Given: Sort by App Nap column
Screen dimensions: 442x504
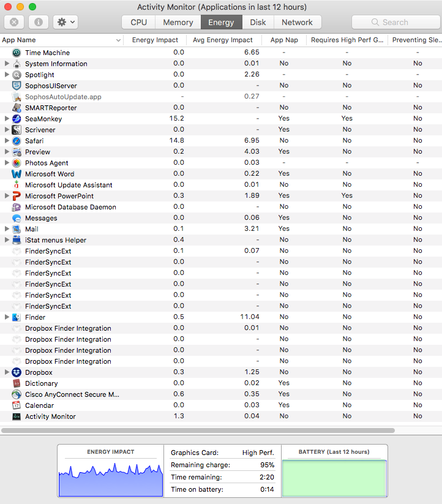Looking at the screenshot, I should [284, 40].
